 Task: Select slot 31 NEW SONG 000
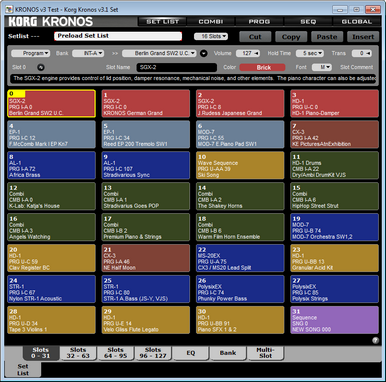(335, 321)
